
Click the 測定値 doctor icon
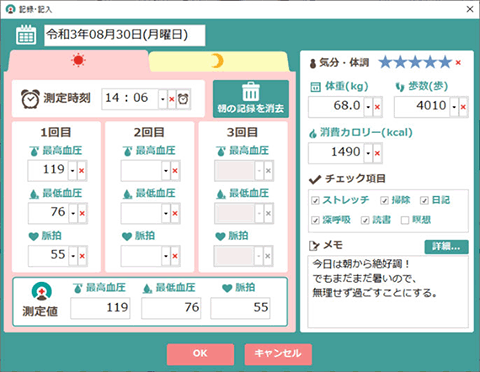pyautogui.click(x=42, y=291)
